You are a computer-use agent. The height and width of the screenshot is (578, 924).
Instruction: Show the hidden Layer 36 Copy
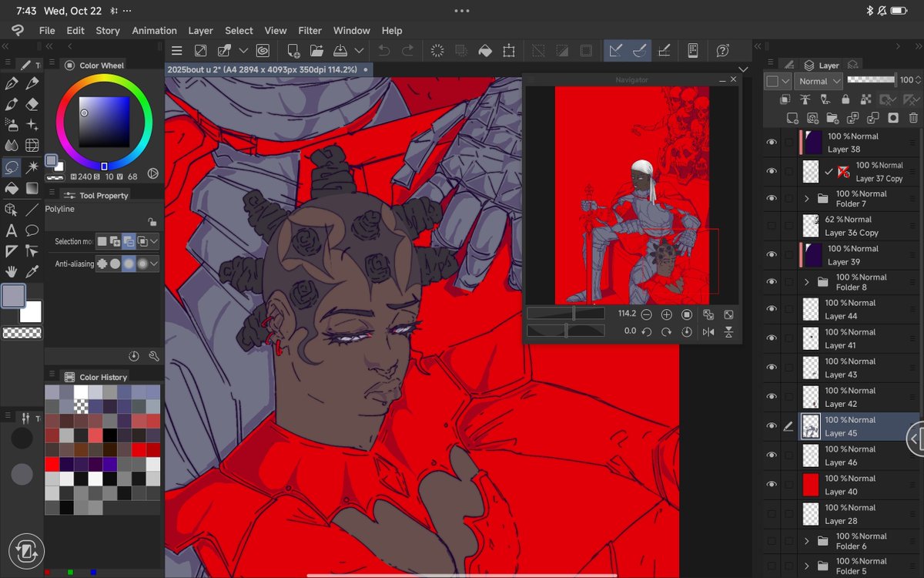pyautogui.click(x=772, y=226)
